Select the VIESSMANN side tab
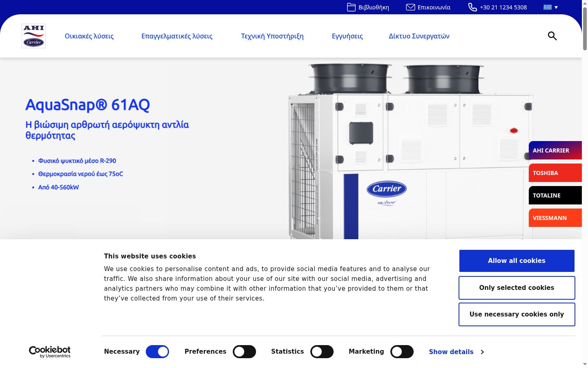This screenshot has width=588, height=368. pyautogui.click(x=555, y=218)
